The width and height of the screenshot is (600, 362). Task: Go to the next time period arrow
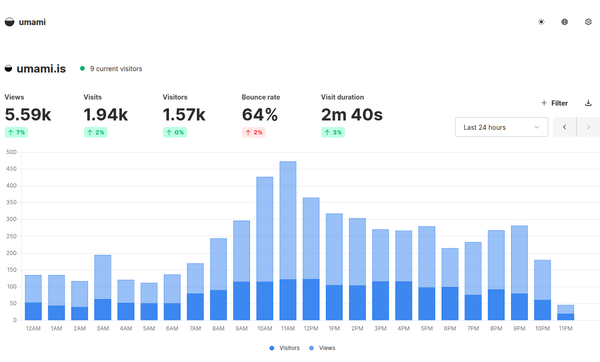click(x=588, y=127)
